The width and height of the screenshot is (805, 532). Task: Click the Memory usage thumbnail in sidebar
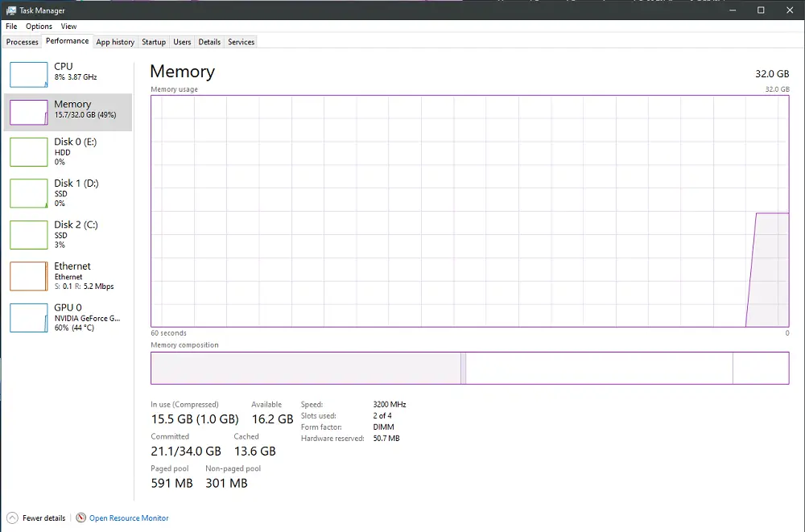29,112
